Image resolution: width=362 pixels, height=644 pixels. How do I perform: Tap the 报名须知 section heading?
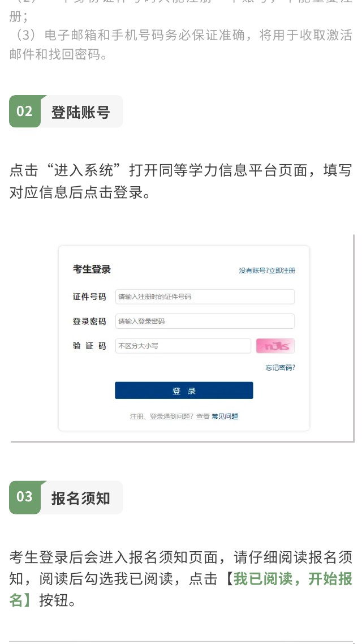[x=80, y=498]
